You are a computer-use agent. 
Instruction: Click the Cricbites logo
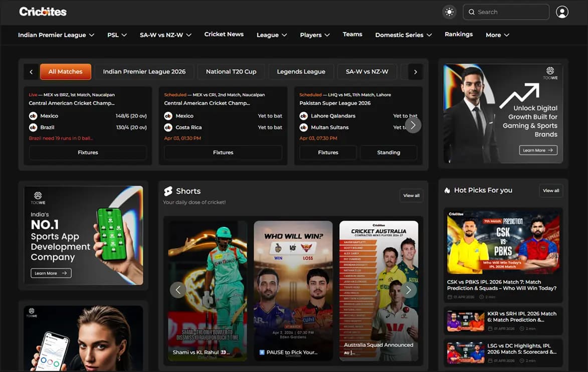pos(43,12)
